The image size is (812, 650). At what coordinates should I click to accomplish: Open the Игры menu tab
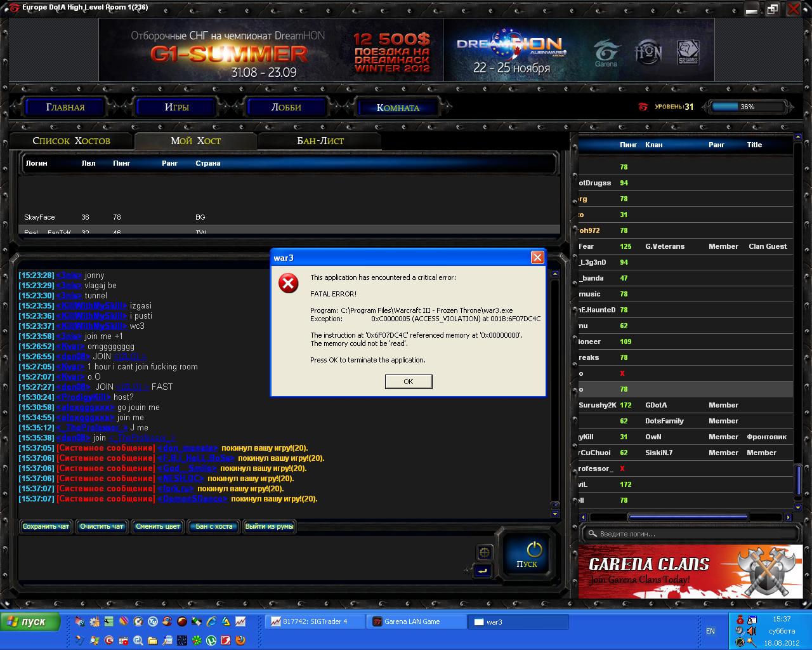tap(176, 107)
